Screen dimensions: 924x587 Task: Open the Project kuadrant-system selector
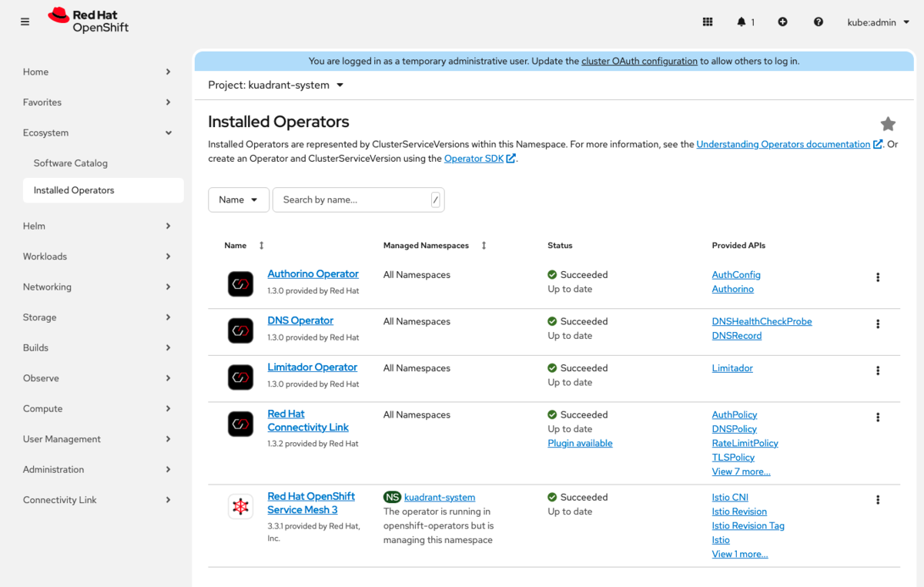276,85
